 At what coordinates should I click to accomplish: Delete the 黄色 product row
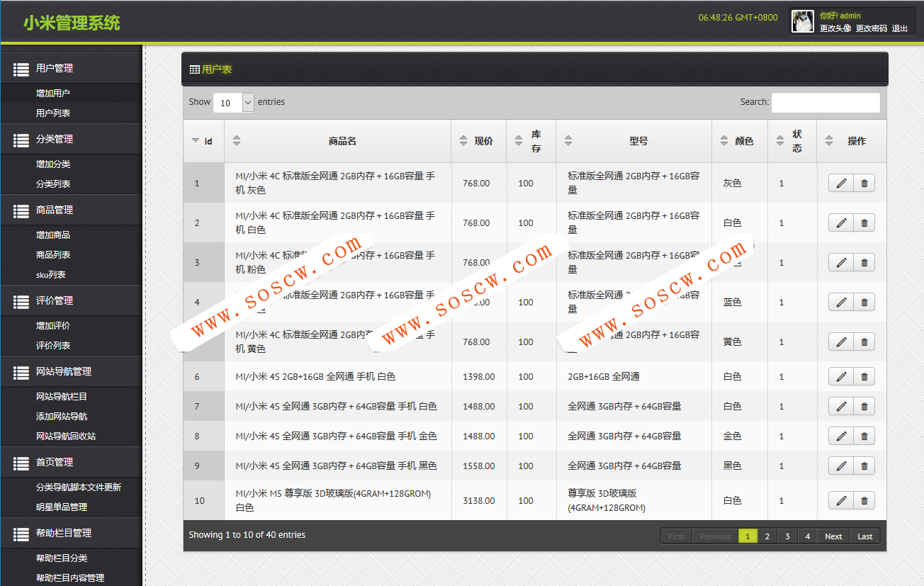(864, 342)
